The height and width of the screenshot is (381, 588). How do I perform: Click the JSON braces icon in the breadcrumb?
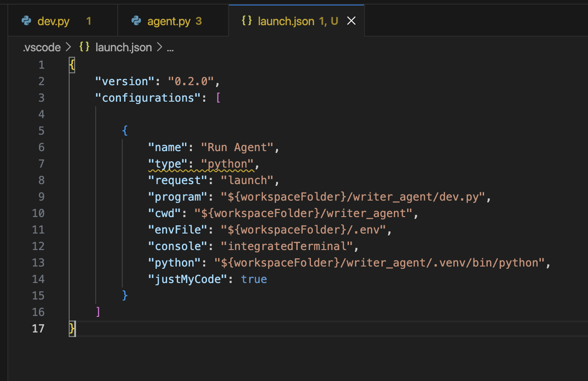(x=84, y=47)
